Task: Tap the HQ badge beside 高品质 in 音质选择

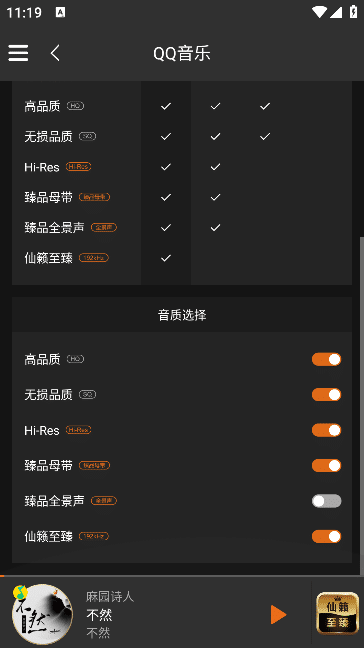Action: (x=75, y=359)
